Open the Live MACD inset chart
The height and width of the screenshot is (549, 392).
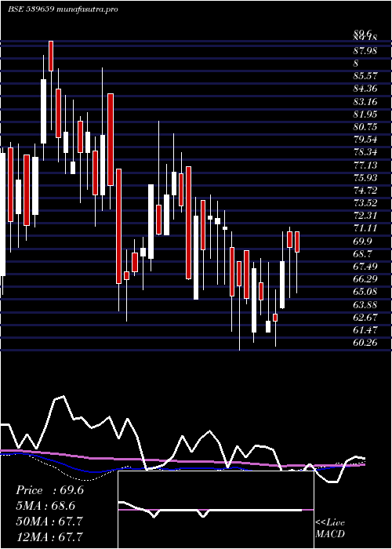click(x=216, y=510)
